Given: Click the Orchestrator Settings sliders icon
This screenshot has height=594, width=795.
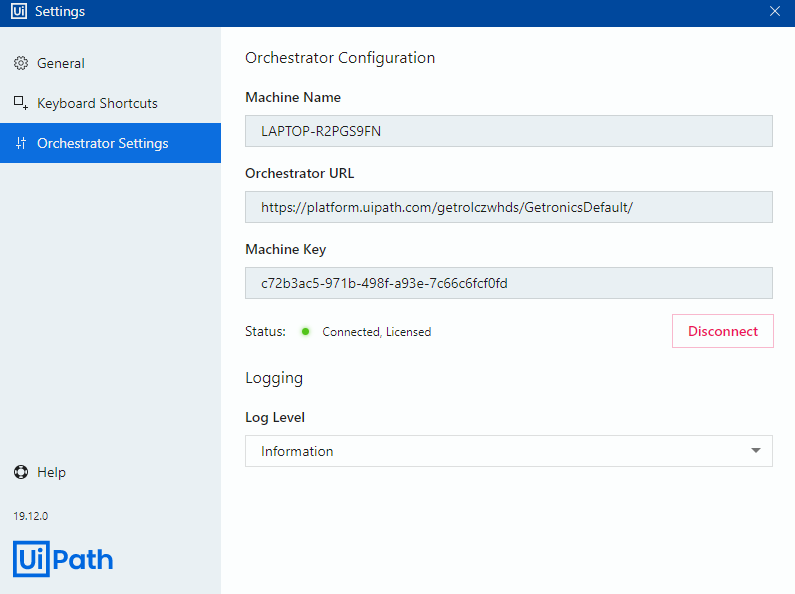Looking at the screenshot, I should pos(21,143).
